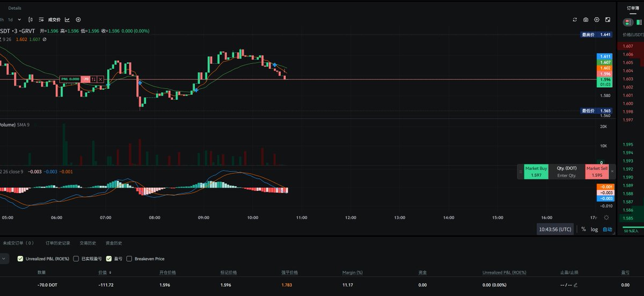The width and height of the screenshot is (644, 296).
Task: Click the Unrealized P&L (ROE%) column header
Action: pyautogui.click(x=504, y=272)
